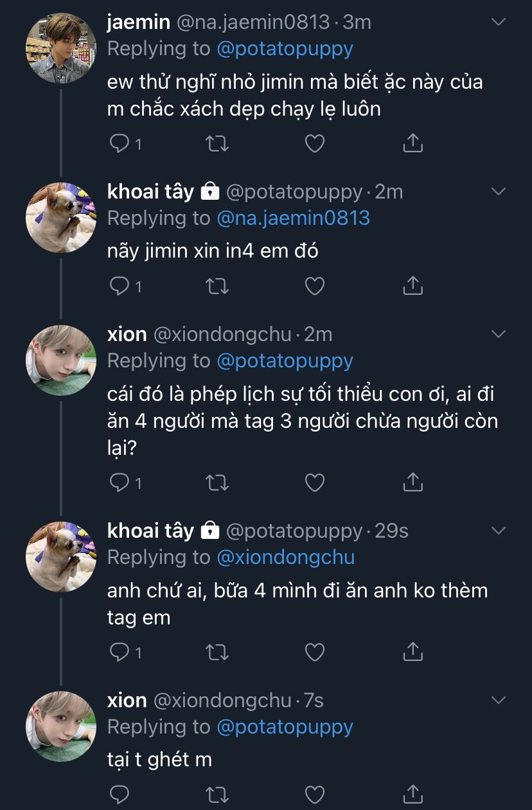Share jaemin's tweet
532x810 pixels.
coord(412,143)
